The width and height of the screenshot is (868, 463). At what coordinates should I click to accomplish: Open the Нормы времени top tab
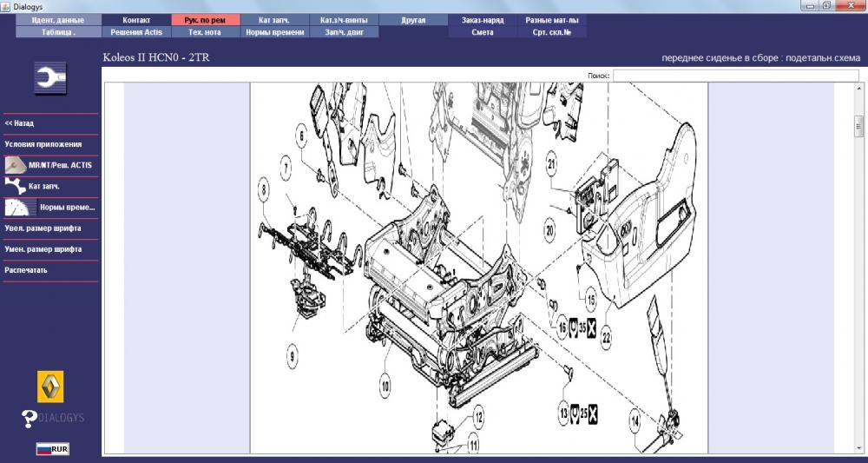[x=274, y=32]
